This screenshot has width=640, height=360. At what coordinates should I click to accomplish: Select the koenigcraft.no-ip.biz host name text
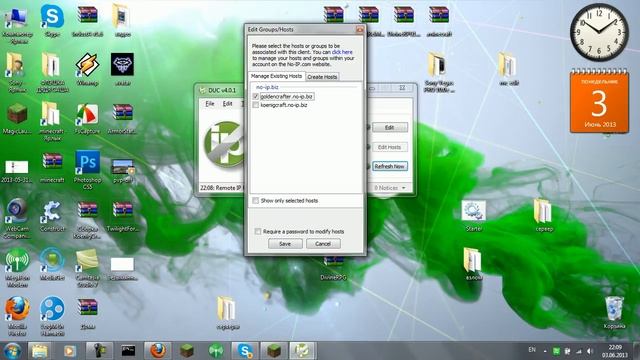(x=284, y=105)
